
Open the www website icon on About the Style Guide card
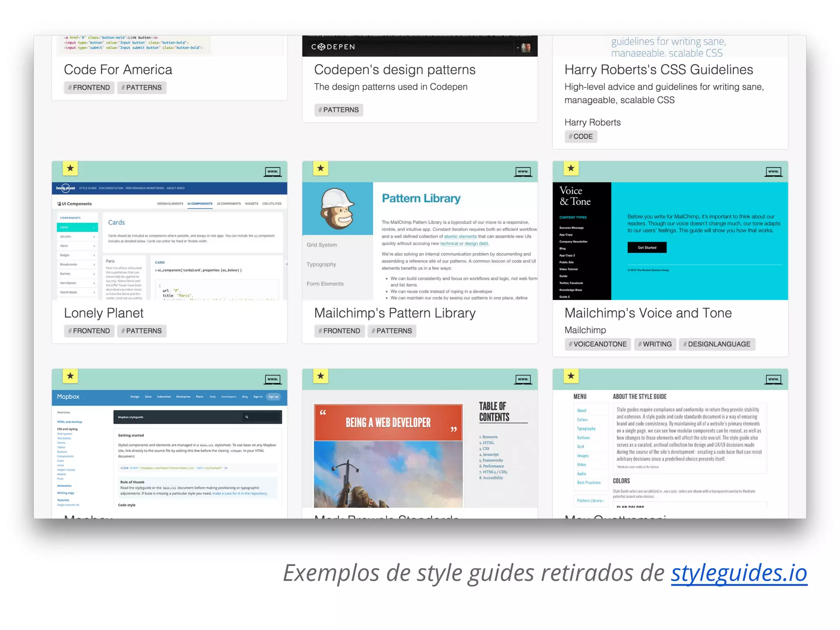click(x=774, y=379)
